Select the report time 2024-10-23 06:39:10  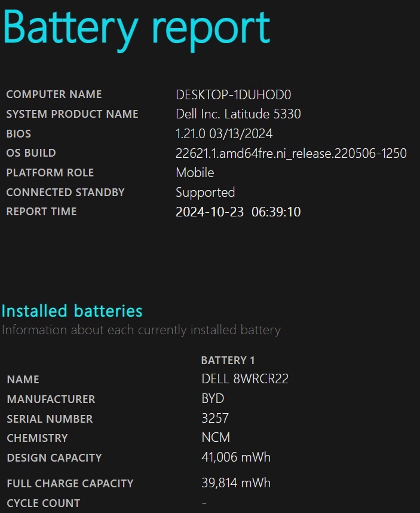pos(238,212)
